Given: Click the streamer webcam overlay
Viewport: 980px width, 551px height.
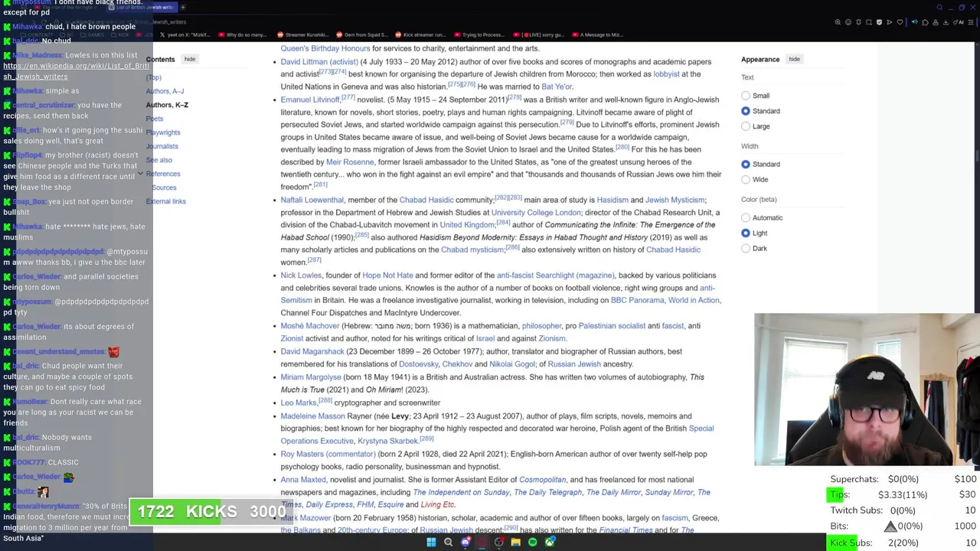Looking at the screenshot, I should pos(866,390).
